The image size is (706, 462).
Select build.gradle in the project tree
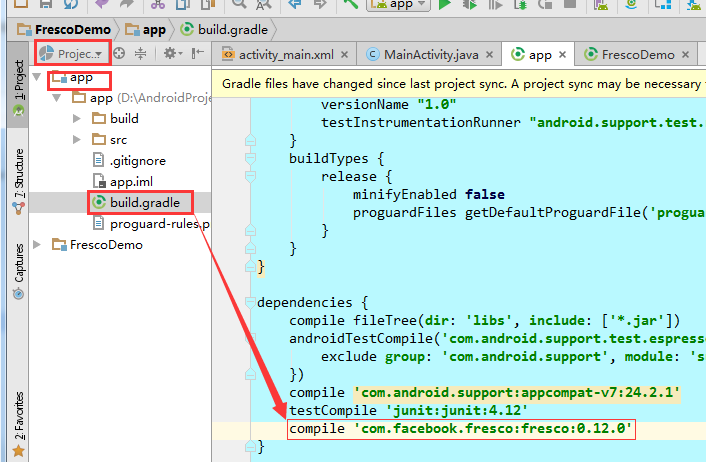tap(144, 203)
